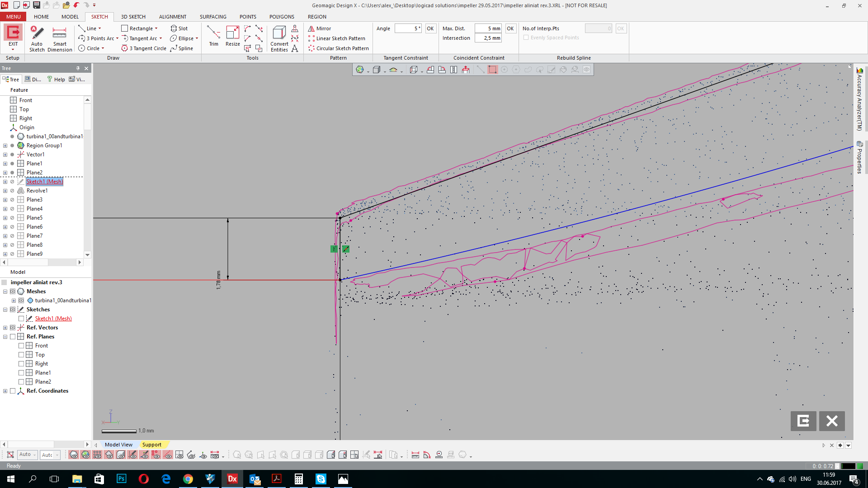Toggle Sketch1 (Mesh) visibility checkbox in Model tree

click(21, 319)
